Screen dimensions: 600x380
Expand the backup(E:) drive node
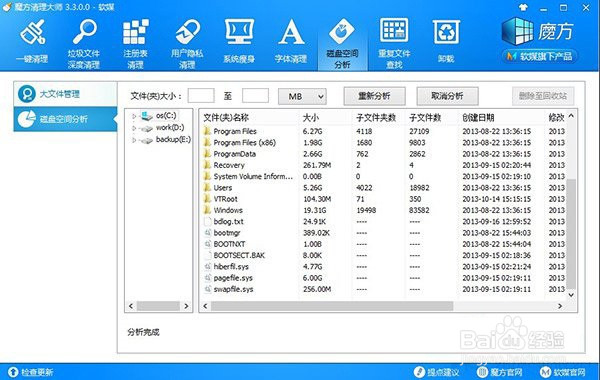coord(134,140)
